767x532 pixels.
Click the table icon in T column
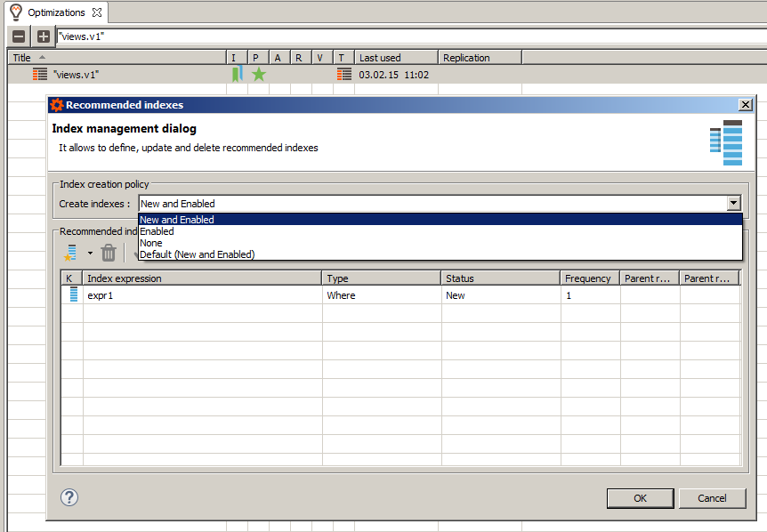[344, 74]
